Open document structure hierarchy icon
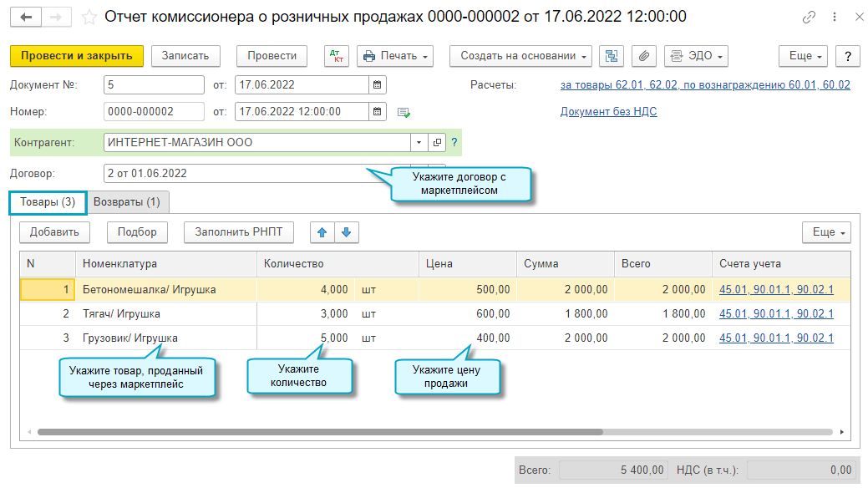Viewport: 868px width, 488px height. 612,56
